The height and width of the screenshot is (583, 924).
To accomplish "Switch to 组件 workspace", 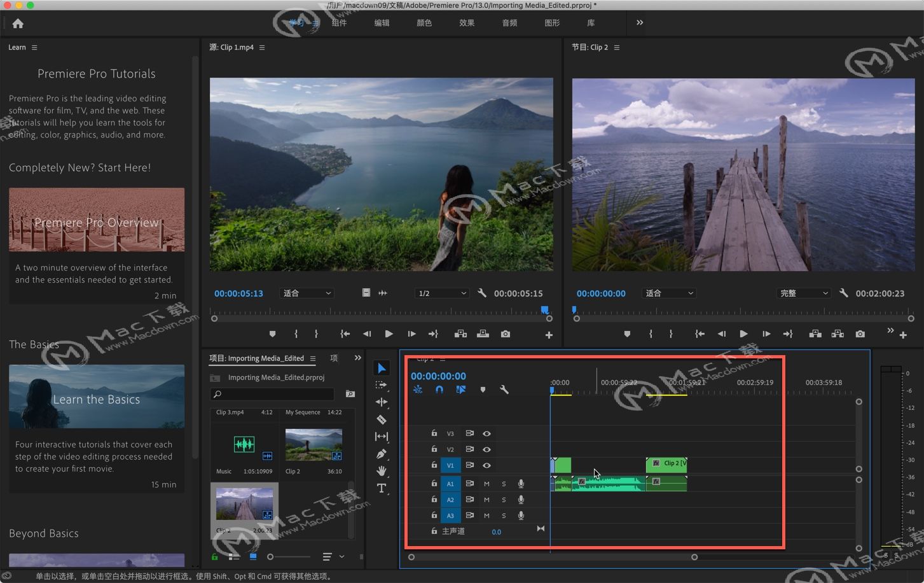I will pyautogui.click(x=339, y=23).
